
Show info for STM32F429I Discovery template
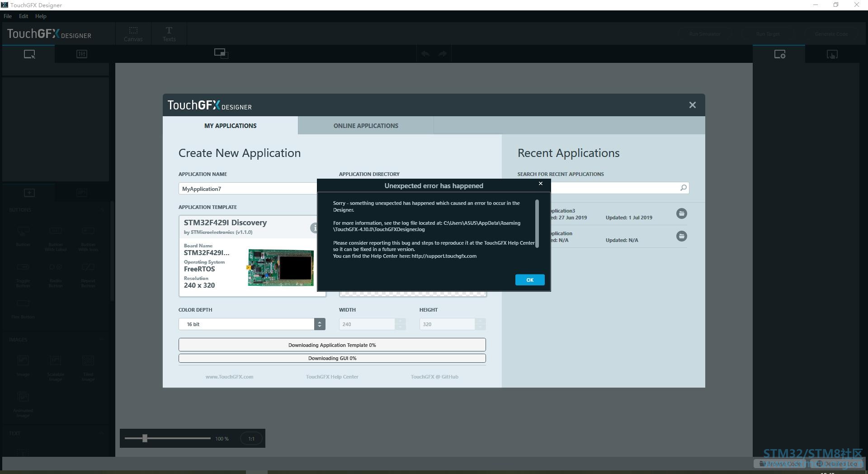(x=314, y=228)
